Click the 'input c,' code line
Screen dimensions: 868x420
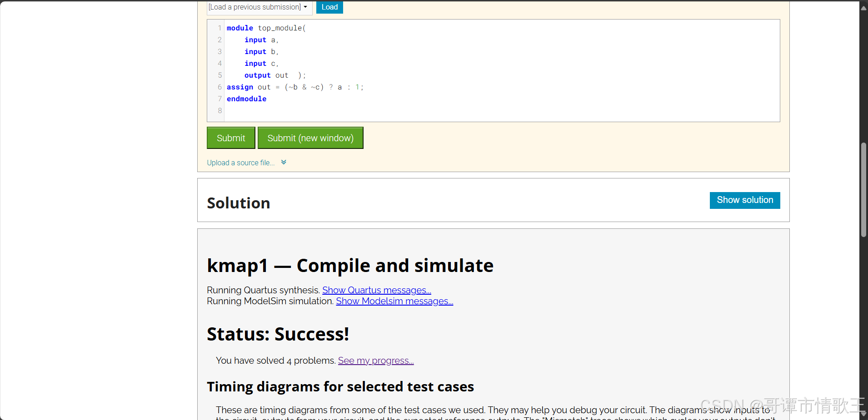(x=261, y=64)
